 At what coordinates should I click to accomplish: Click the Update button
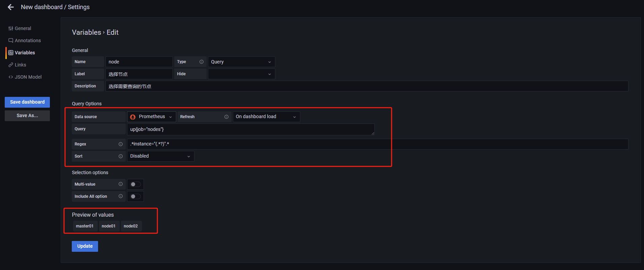coord(85,246)
